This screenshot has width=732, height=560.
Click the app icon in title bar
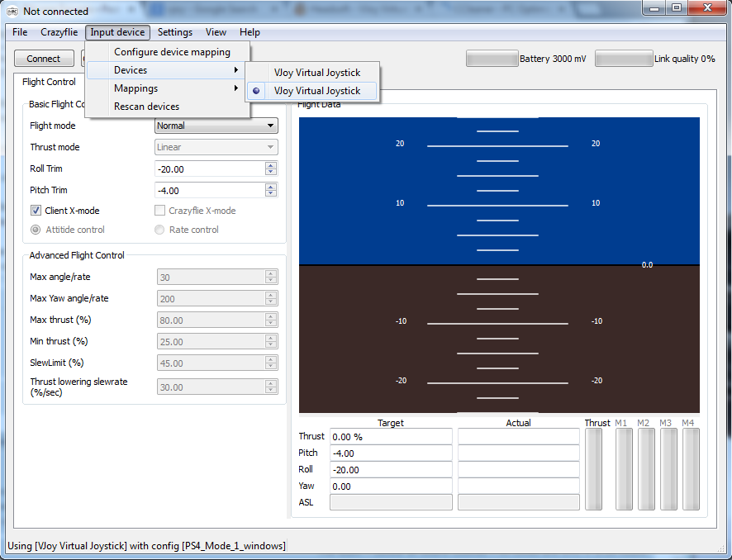point(12,12)
